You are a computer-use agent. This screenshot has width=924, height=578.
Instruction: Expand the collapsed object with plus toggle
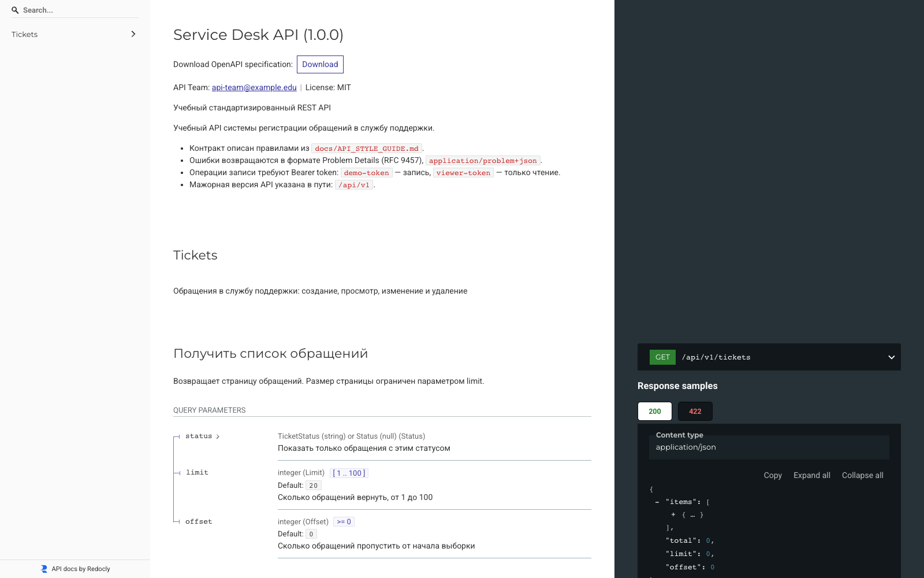673,514
